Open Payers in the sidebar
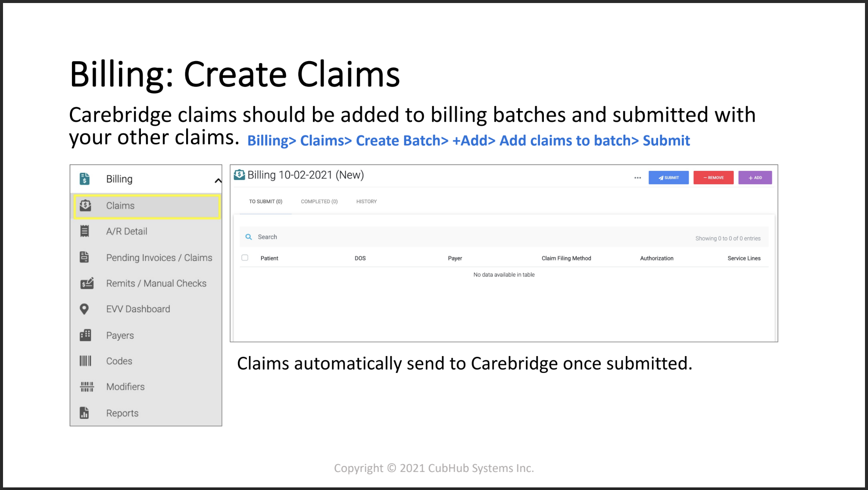Image resolution: width=868 pixels, height=490 pixels. 120,335
